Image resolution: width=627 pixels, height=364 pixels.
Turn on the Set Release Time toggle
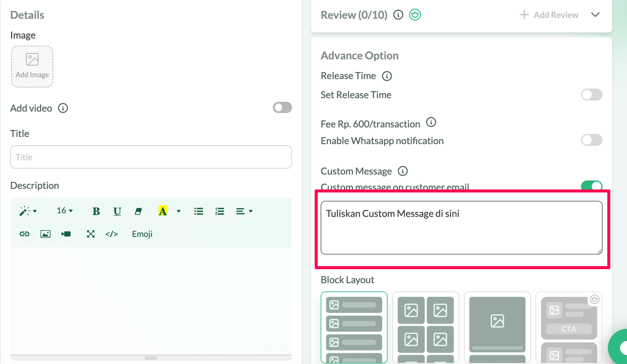(x=592, y=94)
